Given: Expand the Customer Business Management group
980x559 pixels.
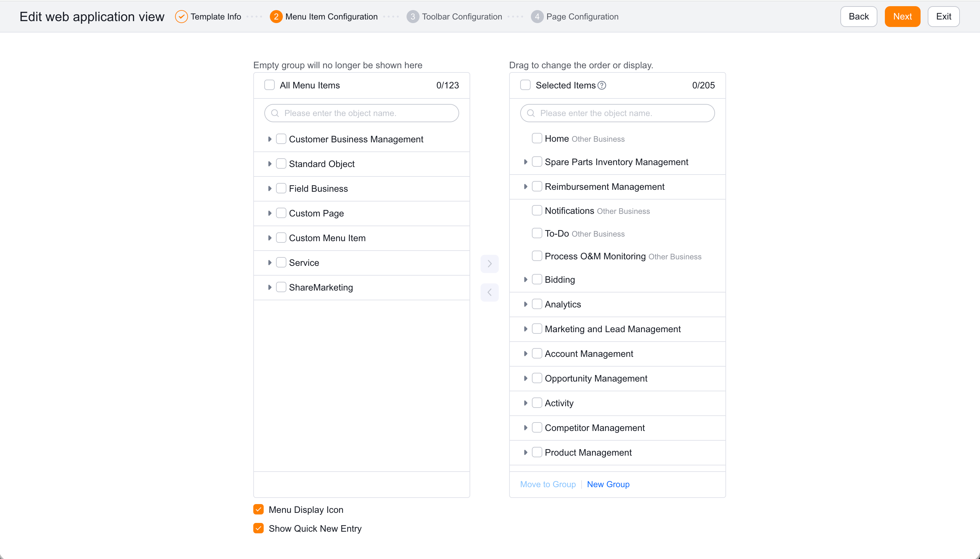Looking at the screenshot, I should coord(270,139).
